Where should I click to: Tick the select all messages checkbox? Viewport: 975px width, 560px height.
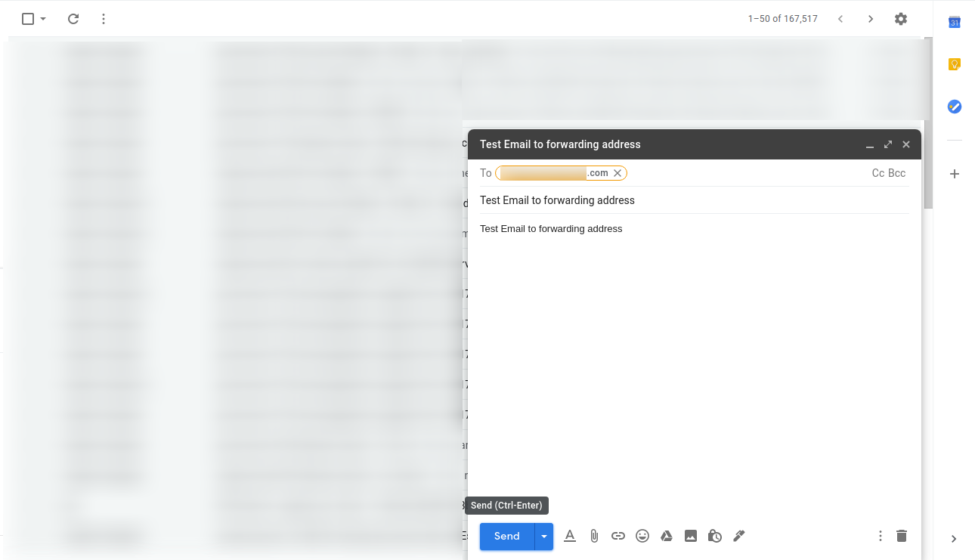[x=28, y=19]
